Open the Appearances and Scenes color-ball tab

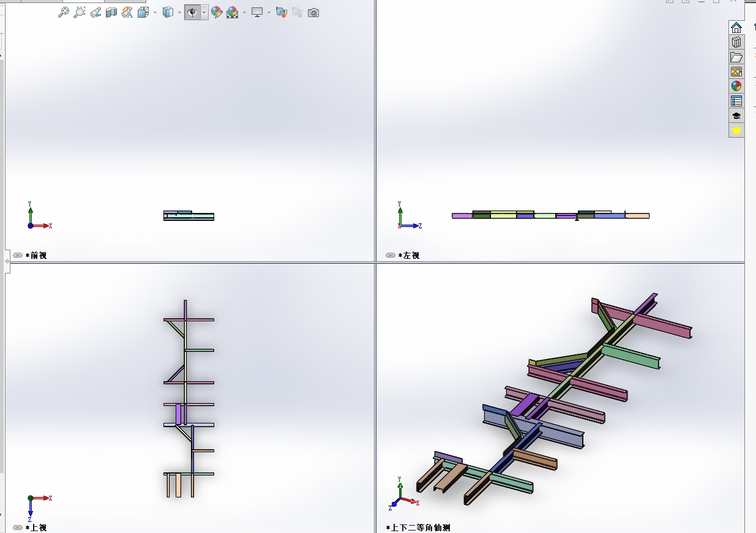click(x=736, y=86)
